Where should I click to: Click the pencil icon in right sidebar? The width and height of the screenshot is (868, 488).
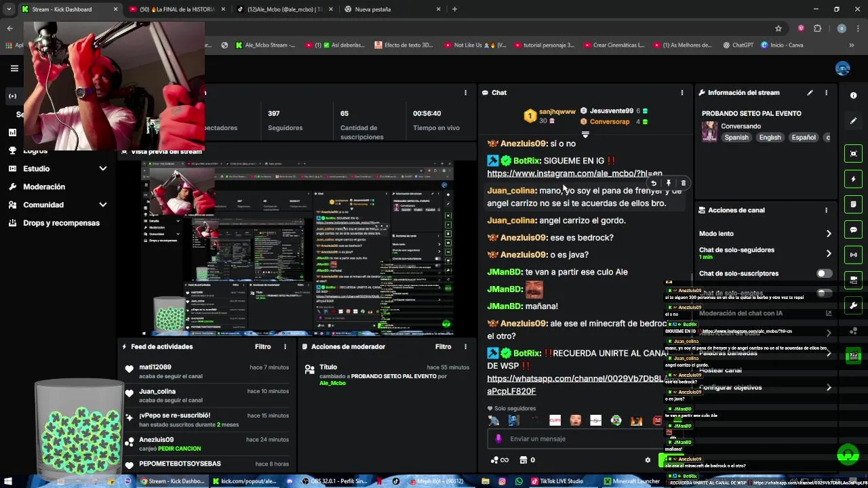(x=854, y=121)
